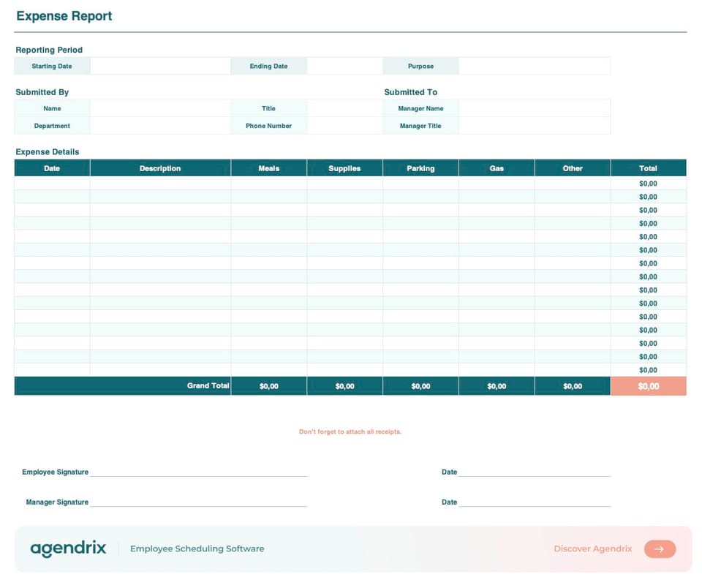This screenshot has height=588, width=702.
Task: Click the Meals column header
Action: 268,168
